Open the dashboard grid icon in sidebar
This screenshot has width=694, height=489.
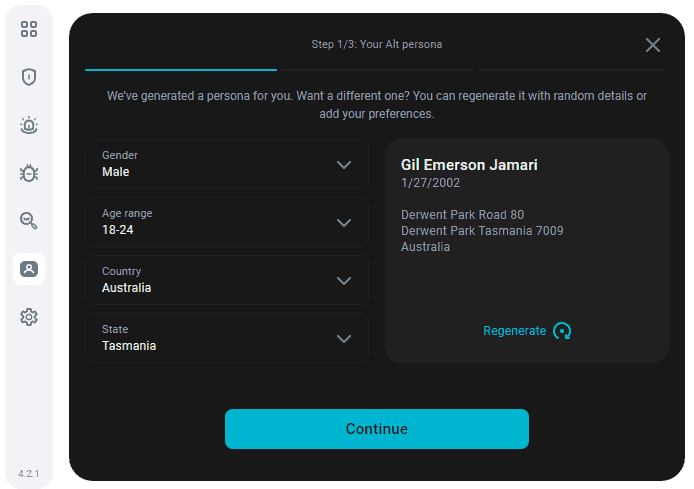coord(29,29)
